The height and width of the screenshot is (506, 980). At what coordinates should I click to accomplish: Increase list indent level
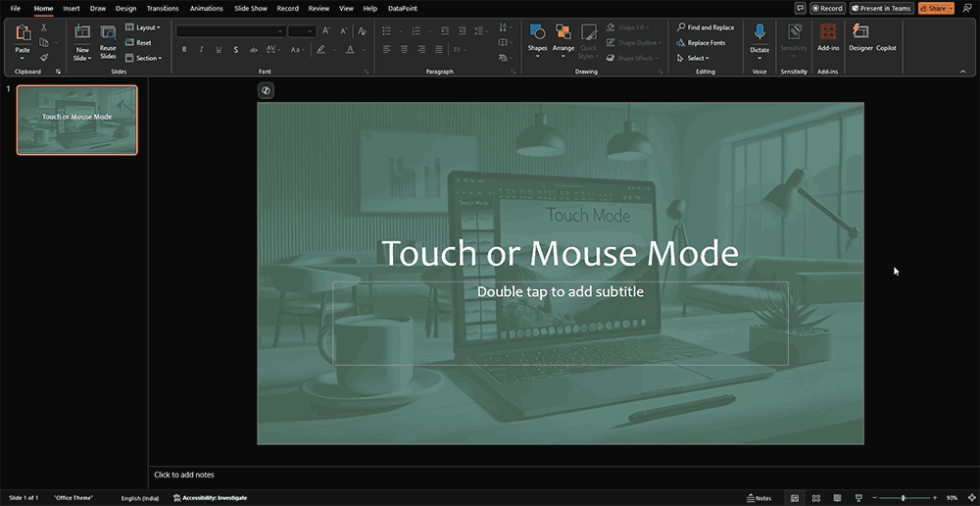pos(462,30)
